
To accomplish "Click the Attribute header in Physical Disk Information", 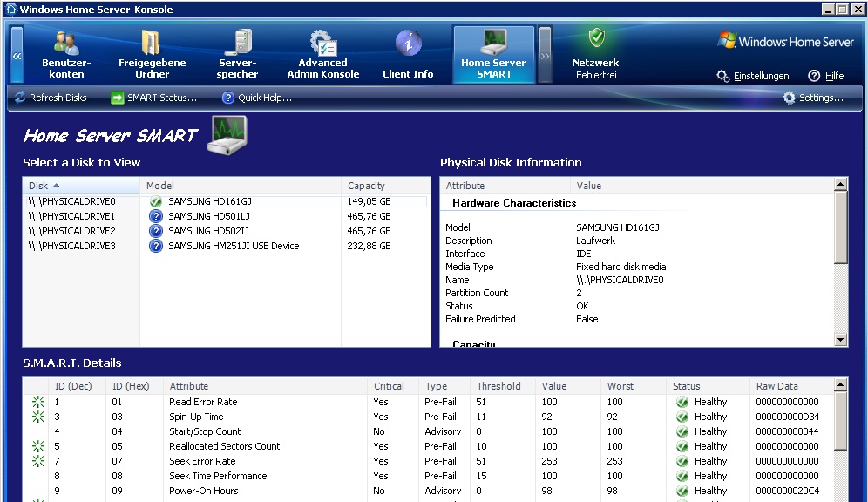I will click(x=505, y=186).
